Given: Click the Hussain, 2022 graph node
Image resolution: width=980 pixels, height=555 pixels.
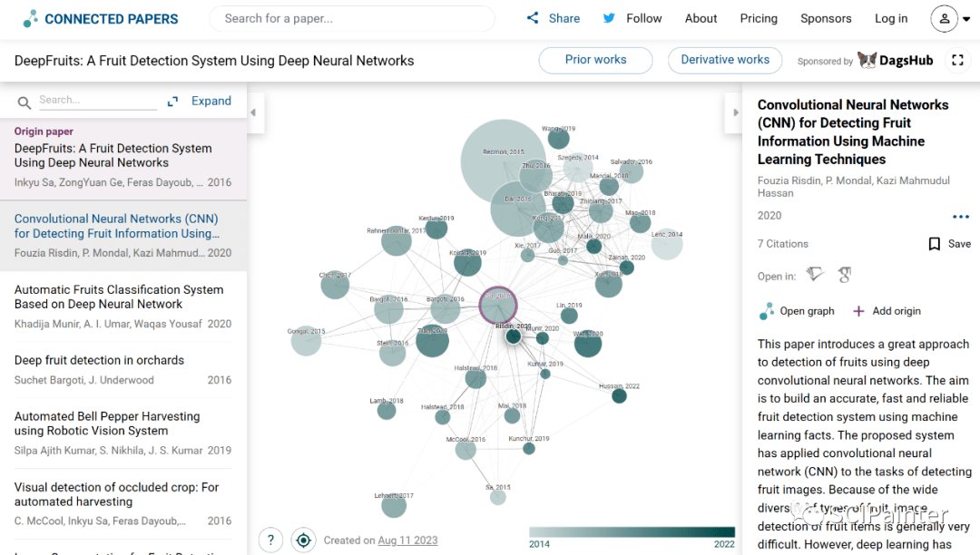Looking at the screenshot, I should point(619,395).
